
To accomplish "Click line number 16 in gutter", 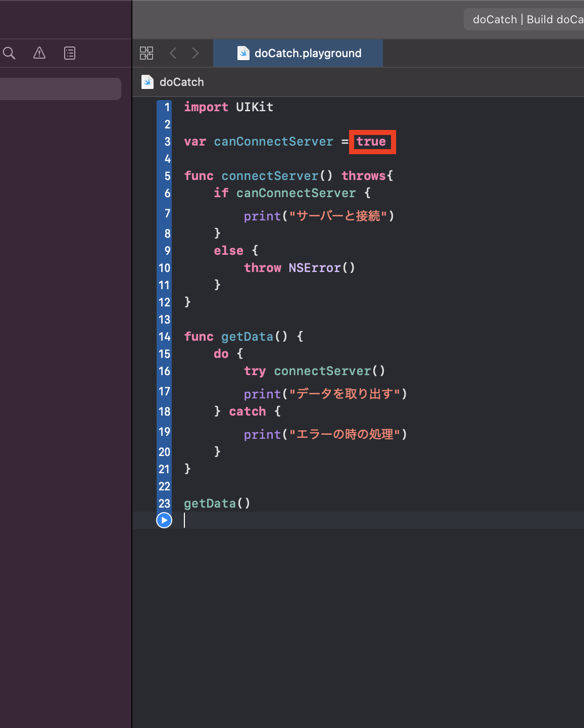I will (x=165, y=371).
